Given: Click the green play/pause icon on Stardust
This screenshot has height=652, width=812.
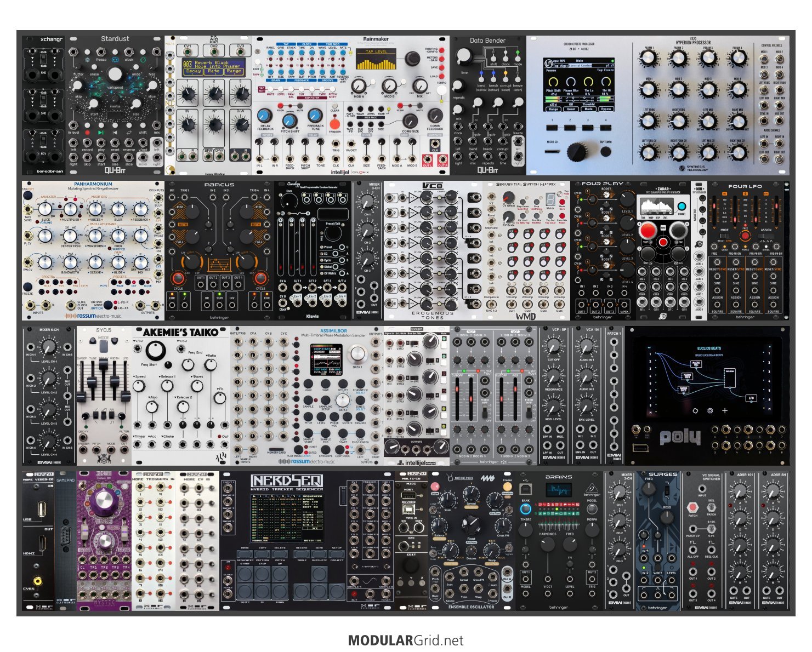Looking at the screenshot, I should pyautogui.click(x=101, y=132).
